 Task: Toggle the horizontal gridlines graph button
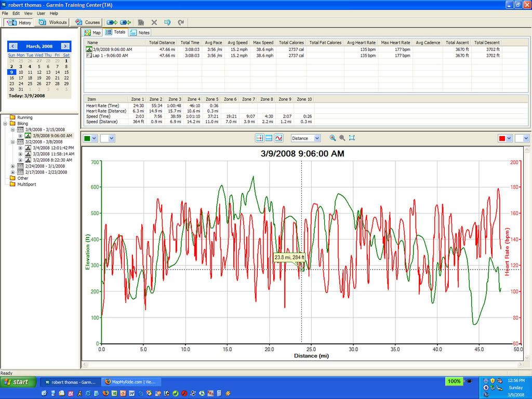[269, 138]
